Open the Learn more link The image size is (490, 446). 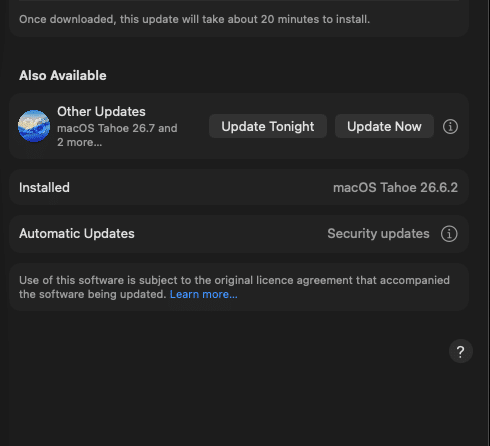[x=204, y=294]
